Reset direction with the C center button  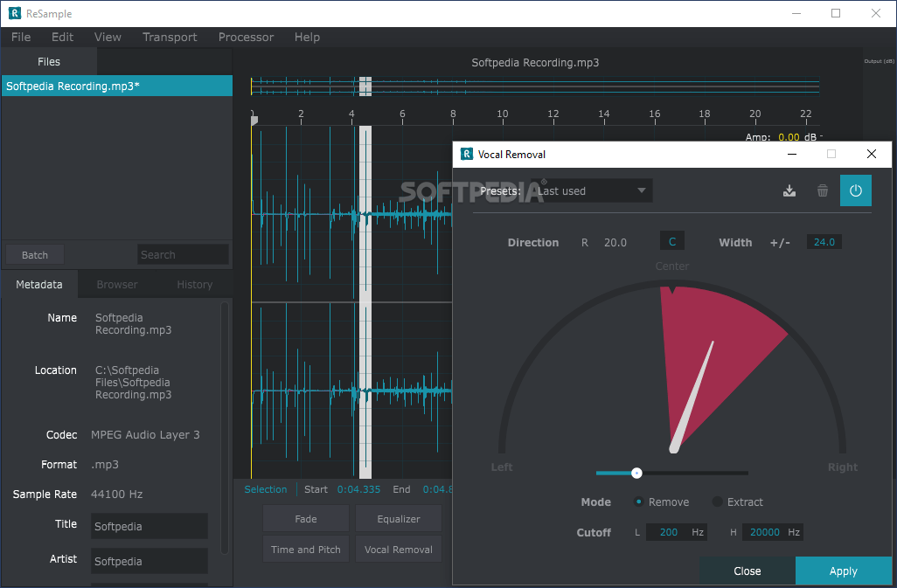[672, 242]
